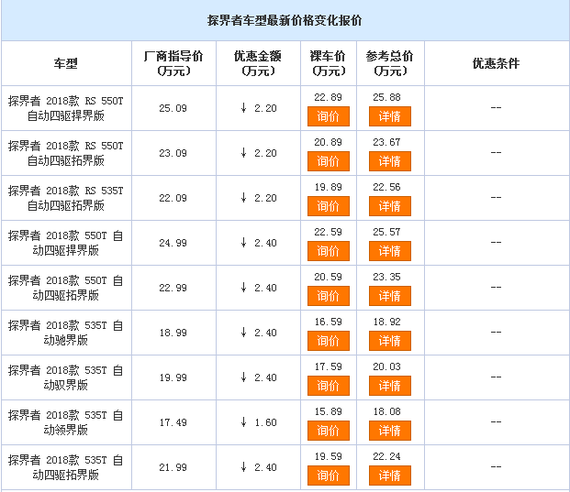Click 详情 button under total price 25.88
This screenshot has width=570, height=492.
[390, 116]
